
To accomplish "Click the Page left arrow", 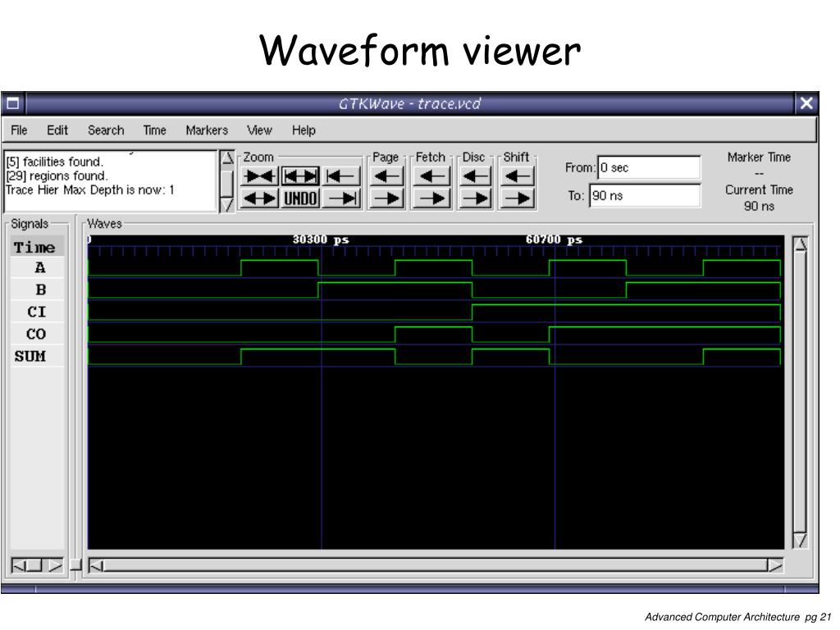I will 386,176.
